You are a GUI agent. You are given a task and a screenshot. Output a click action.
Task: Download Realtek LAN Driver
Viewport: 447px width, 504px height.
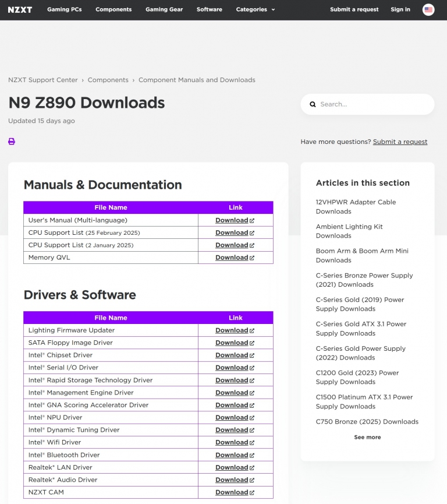235,467
